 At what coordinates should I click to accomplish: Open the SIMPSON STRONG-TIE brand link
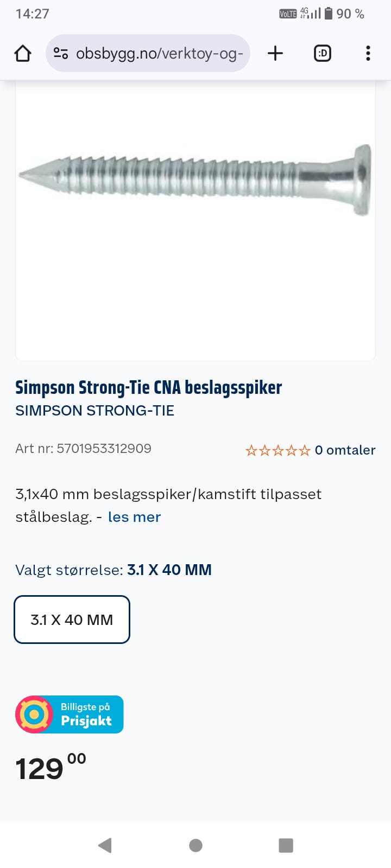pyautogui.click(x=94, y=411)
